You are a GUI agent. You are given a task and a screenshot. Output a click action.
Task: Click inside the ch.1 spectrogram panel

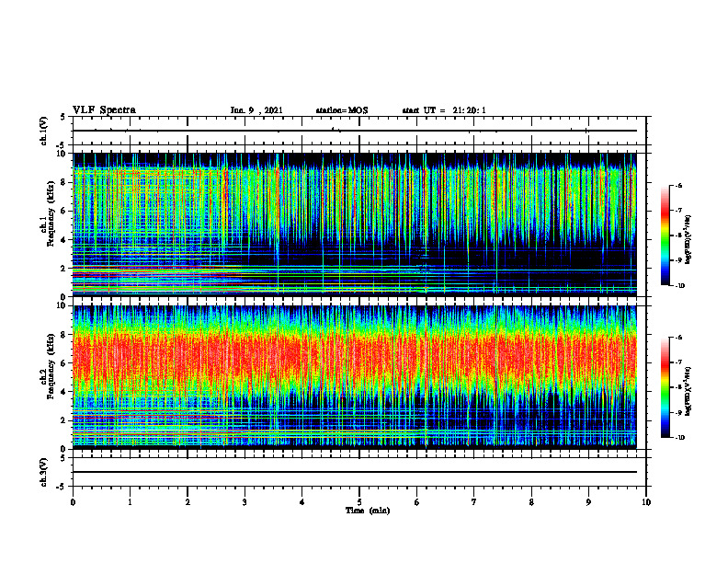[x=355, y=224]
